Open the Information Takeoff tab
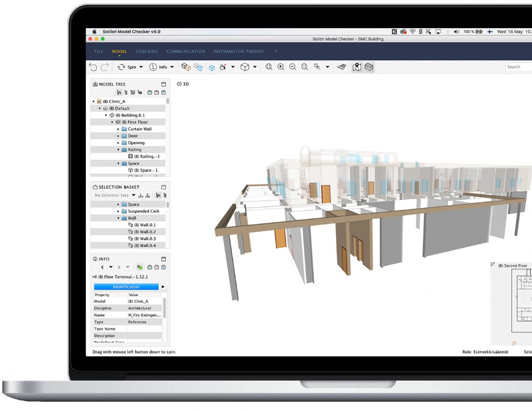The height and width of the screenshot is (413, 532). pyautogui.click(x=238, y=51)
